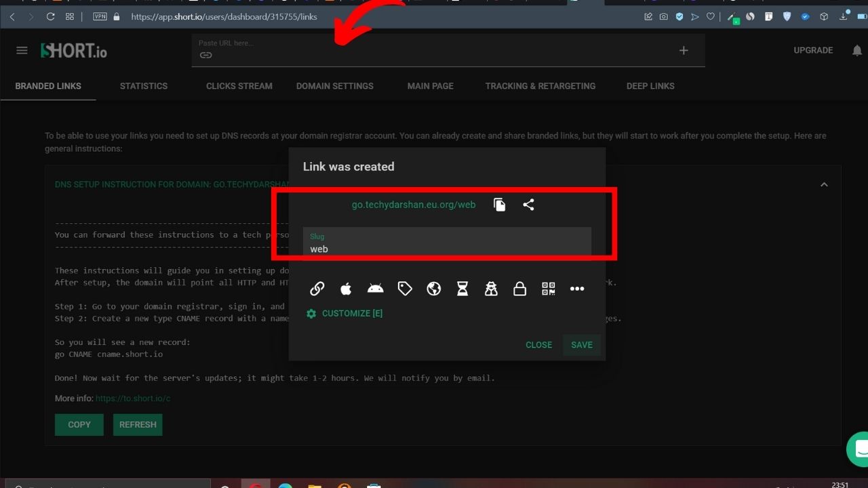Open the Tracking & Retargeting tab
Viewport: 868px width, 488px height.
[540, 86]
